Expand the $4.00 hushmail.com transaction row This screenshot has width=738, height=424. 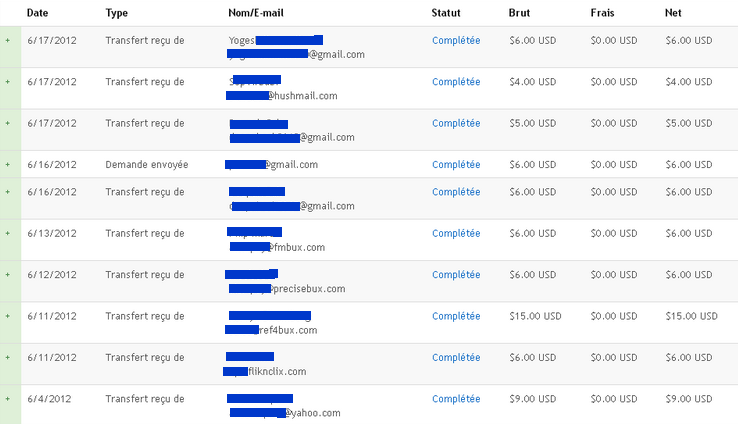point(8,82)
